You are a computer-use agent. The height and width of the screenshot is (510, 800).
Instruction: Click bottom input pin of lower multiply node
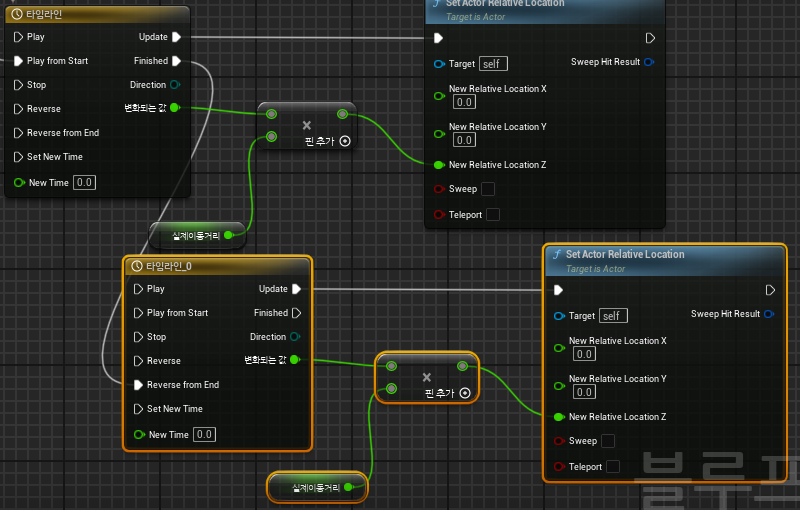(391, 389)
